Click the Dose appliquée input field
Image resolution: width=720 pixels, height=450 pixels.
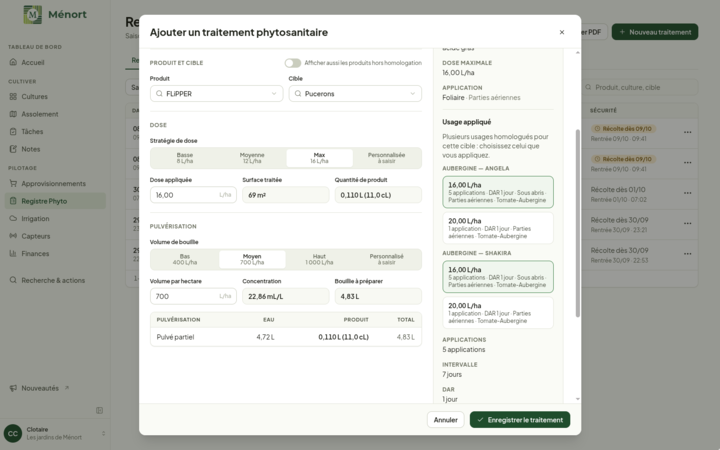point(193,195)
